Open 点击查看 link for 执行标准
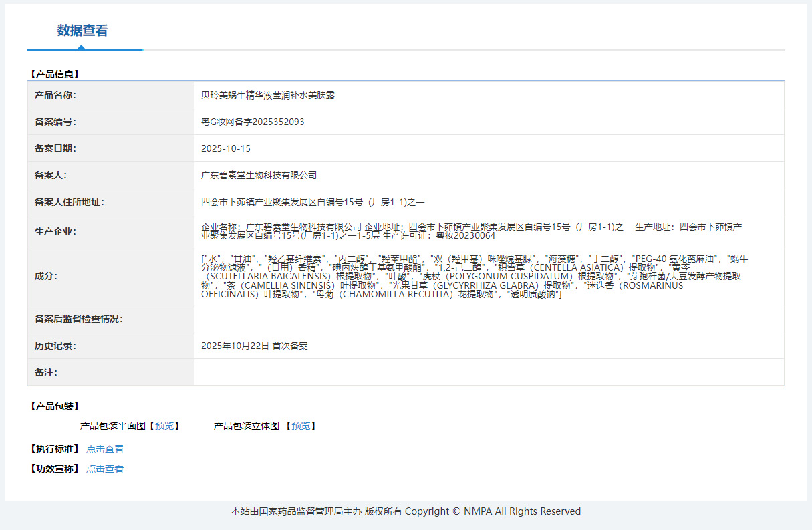This screenshot has width=812, height=530. click(105, 449)
